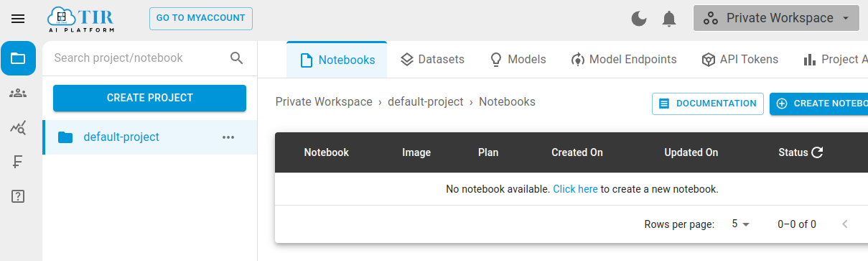868x261 pixels.
Task: Click the search magnifier icon
Action: (237, 58)
